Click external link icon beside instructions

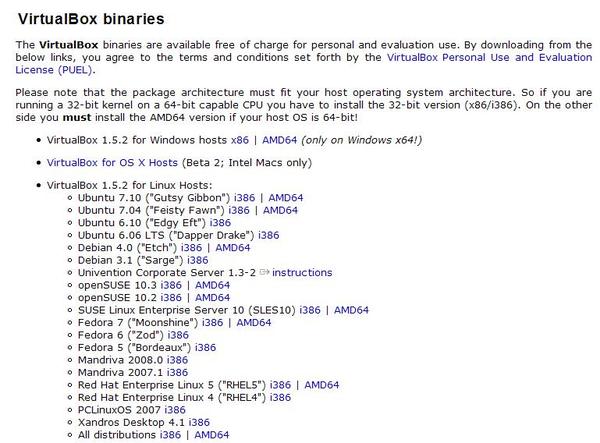(x=264, y=272)
